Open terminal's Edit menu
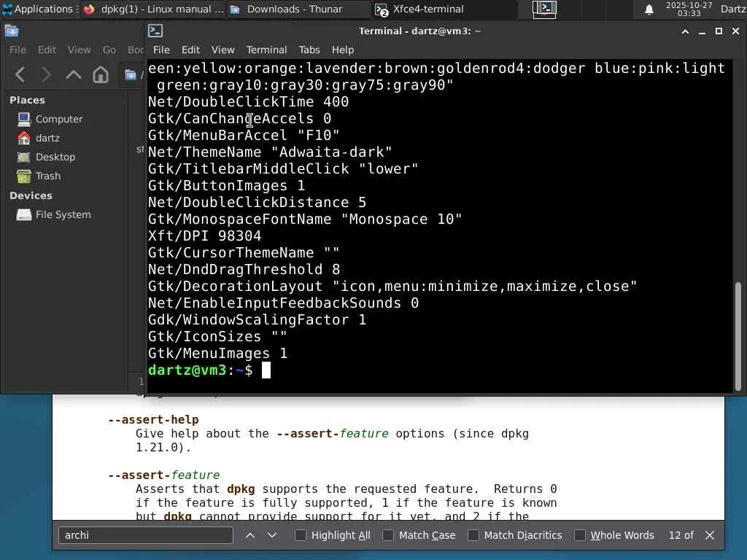Image resolution: width=747 pixels, height=560 pixels. (x=190, y=50)
